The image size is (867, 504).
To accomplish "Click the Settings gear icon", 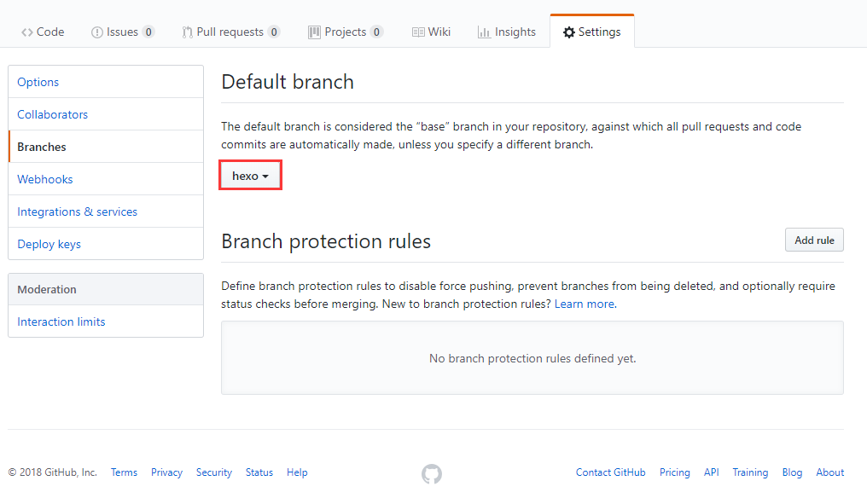I will point(568,32).
